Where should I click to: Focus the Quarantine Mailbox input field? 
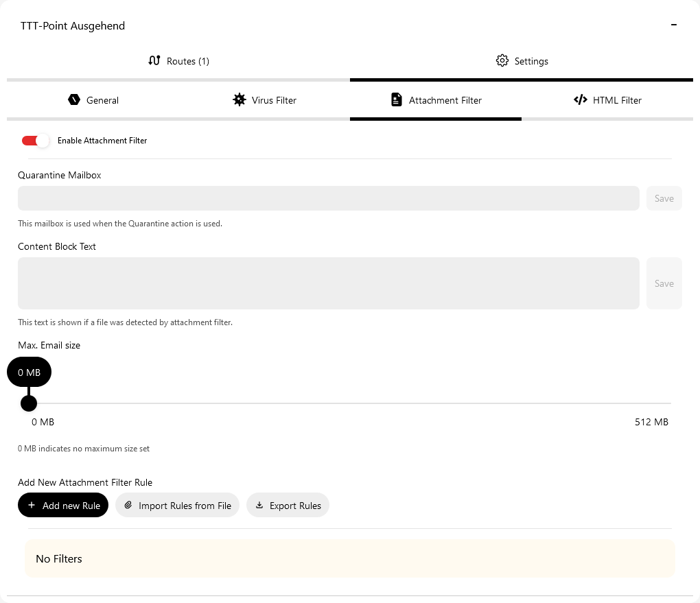(328, 198)
